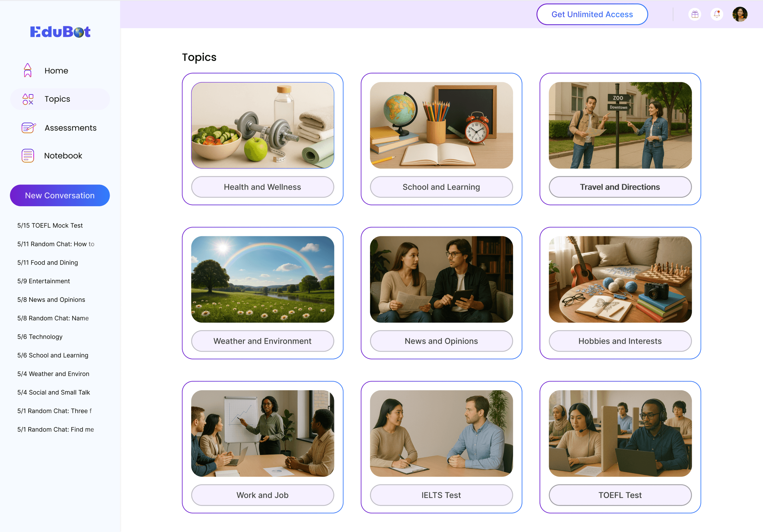Open the IELTS Test topic button
The width and height of the screenshot is (763, 532).
point(441,495)
